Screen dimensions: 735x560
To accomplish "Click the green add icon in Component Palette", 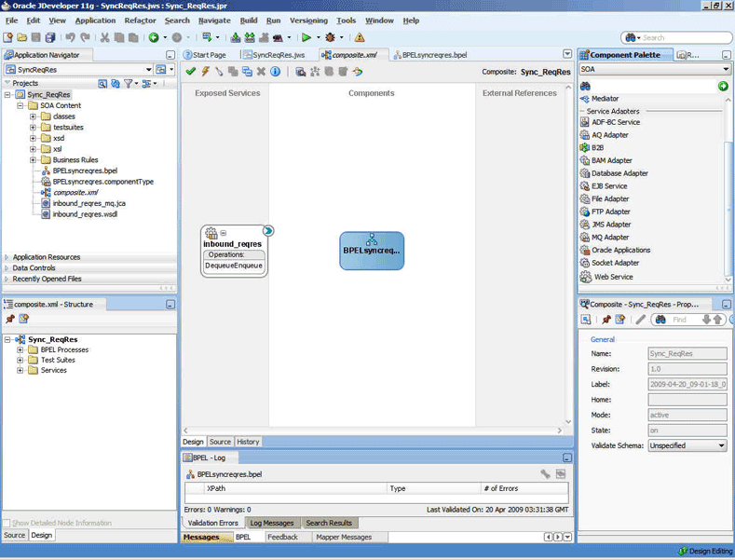I will (723, 86).
